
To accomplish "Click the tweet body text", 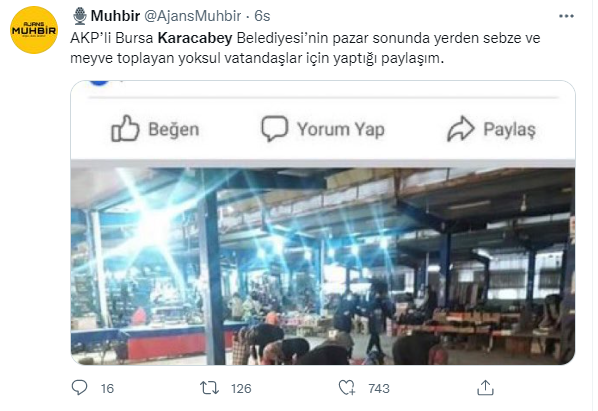I will [305, 48].
